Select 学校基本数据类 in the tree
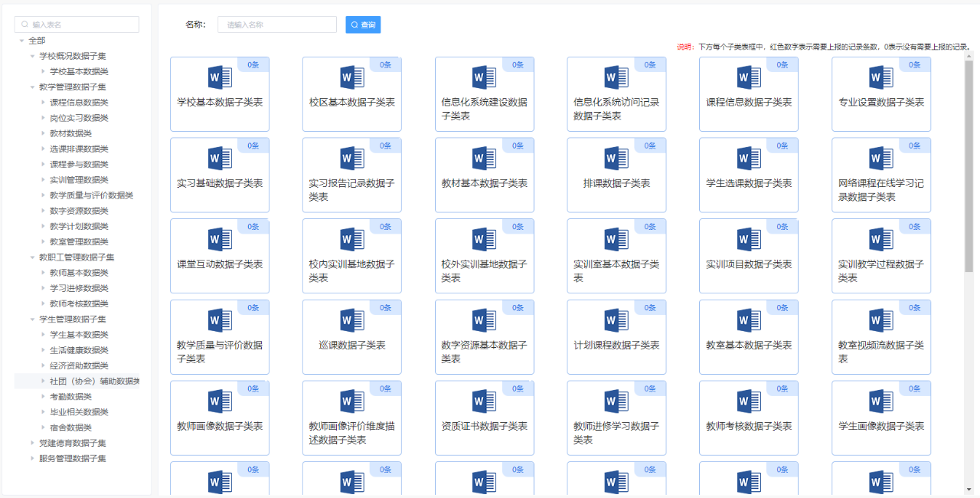980x498 pixels. coord(79,71)
